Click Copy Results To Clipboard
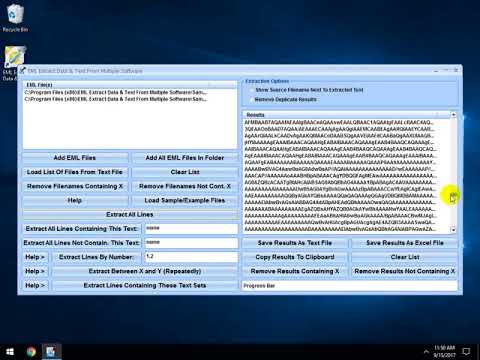The width and height of the screenshot is (480, 360). coord(295,257)
